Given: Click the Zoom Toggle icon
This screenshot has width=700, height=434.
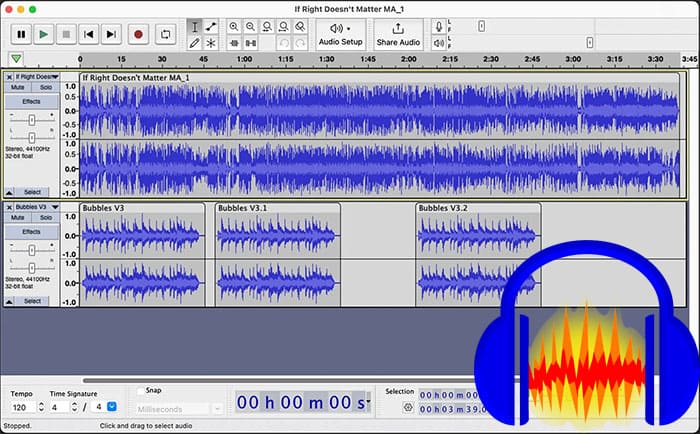Looking at the screenshot, I should (x=300, y=27).
